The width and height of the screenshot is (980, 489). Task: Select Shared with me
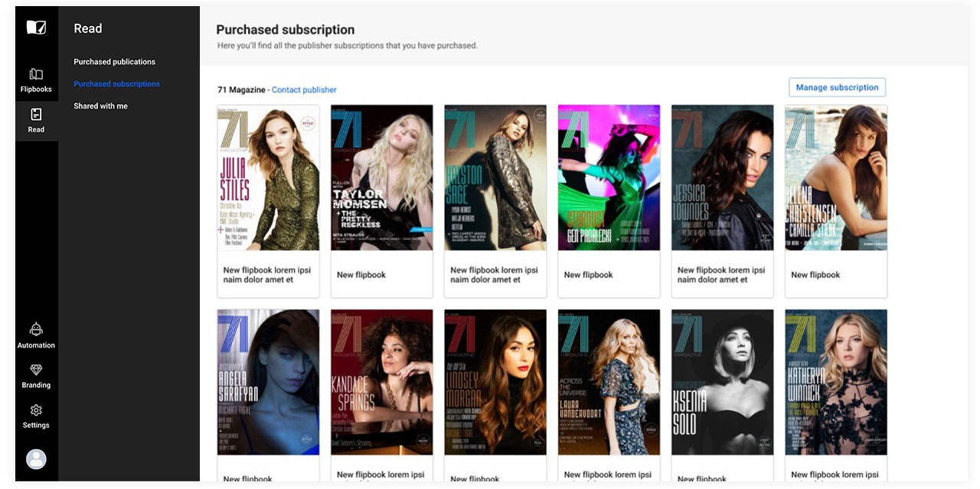pyautogui.click(x=100, y=106)
